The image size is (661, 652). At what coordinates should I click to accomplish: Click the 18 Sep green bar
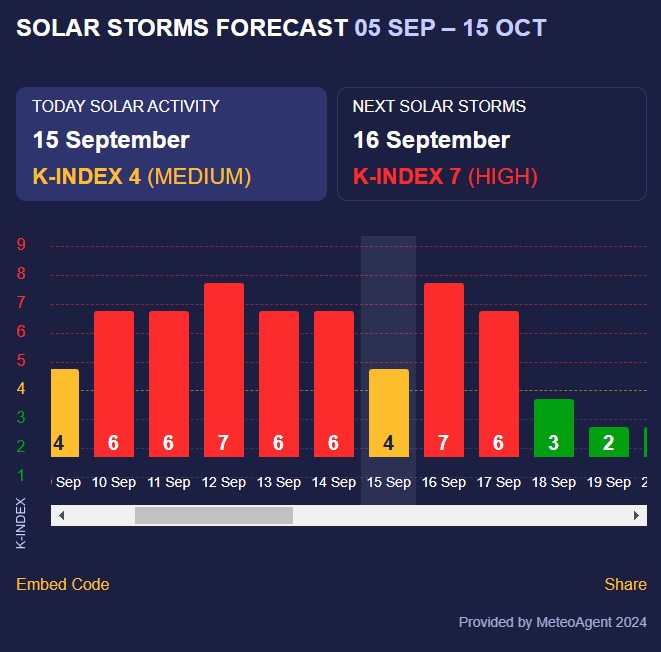pyautogui.click(x=554, y=428)
